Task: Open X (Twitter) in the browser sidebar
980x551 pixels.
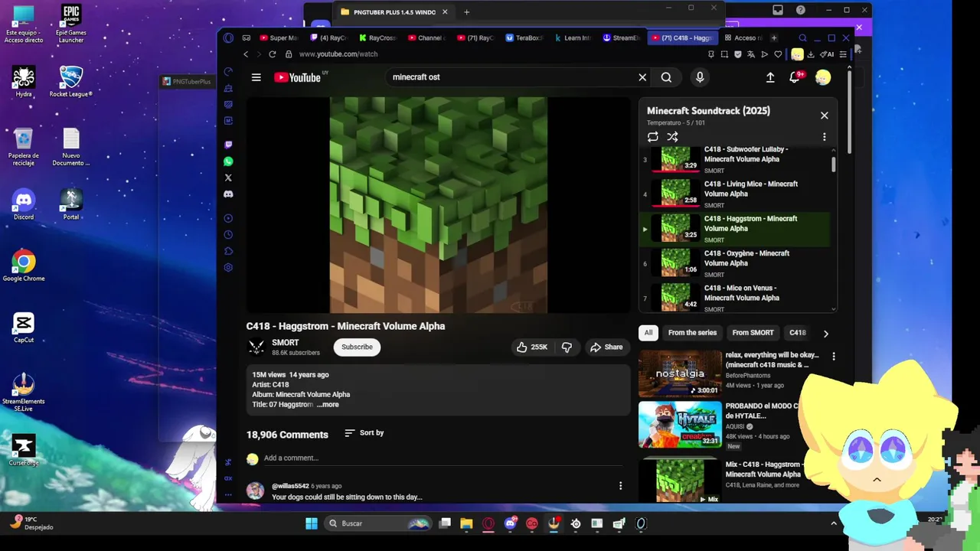Action: (x=228, y=178)
